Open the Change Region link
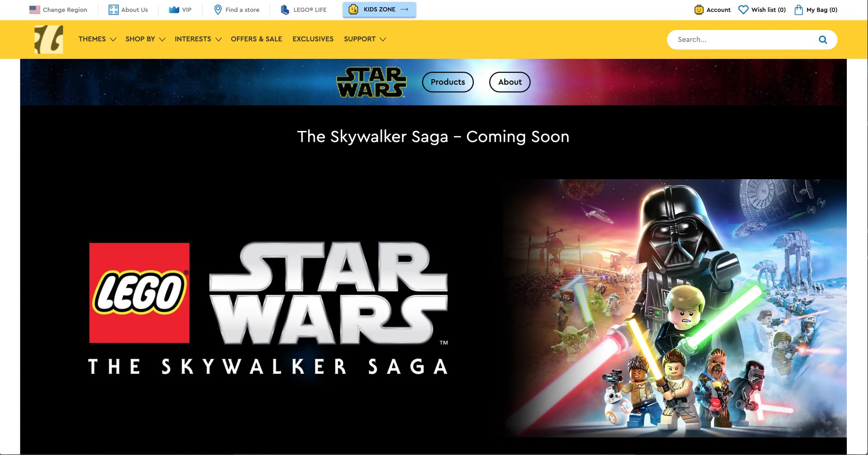 point(65,10)
